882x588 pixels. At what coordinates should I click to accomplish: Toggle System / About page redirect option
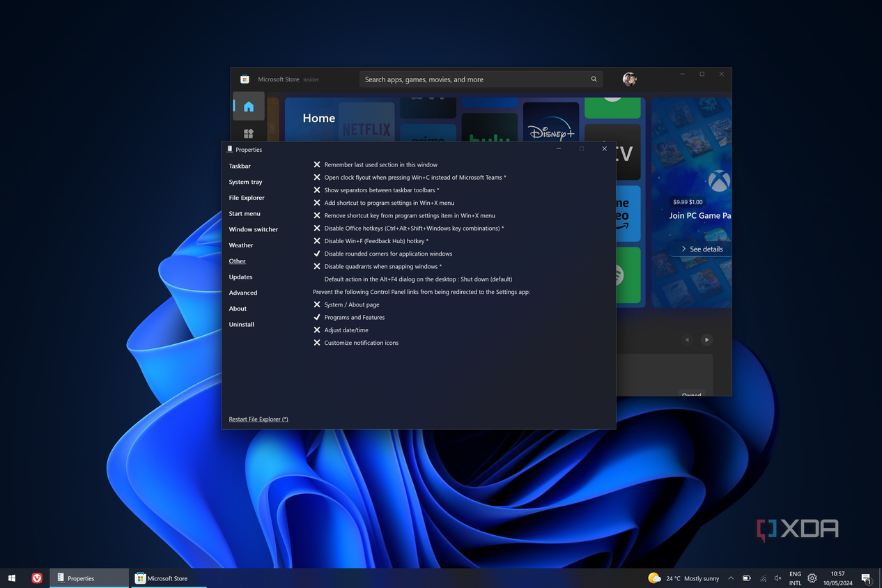click(x=346, y=304)
